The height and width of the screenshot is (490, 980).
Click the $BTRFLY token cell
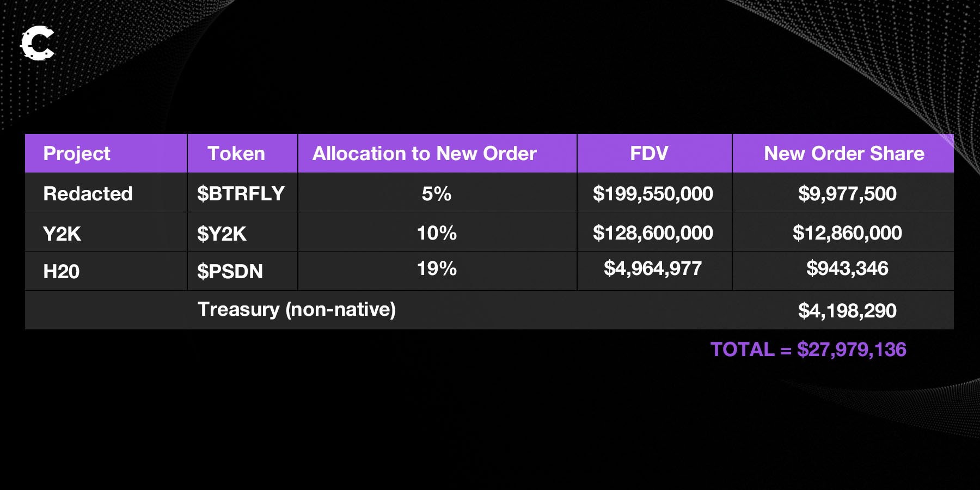point(241,194)
